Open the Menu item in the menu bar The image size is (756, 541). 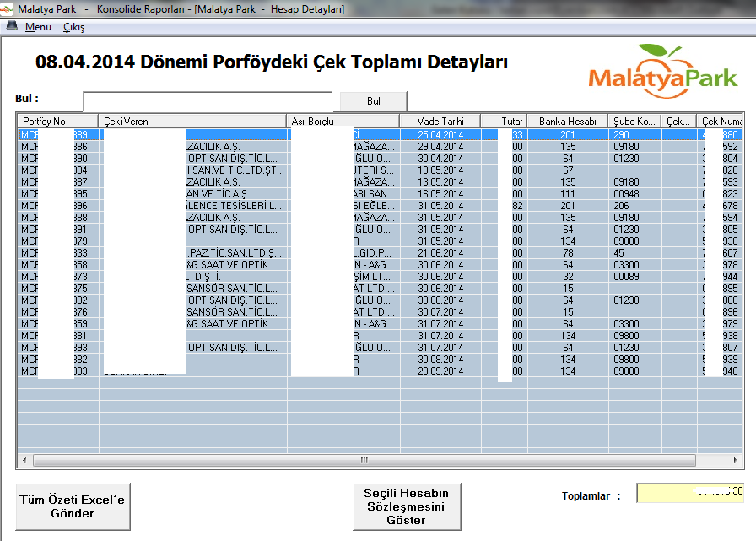pos(38,27)
